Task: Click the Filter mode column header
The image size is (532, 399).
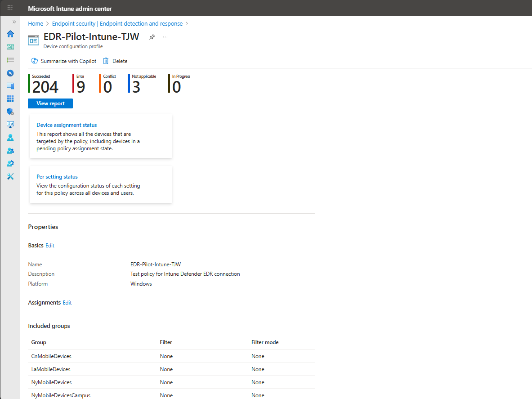Action: 265,342
